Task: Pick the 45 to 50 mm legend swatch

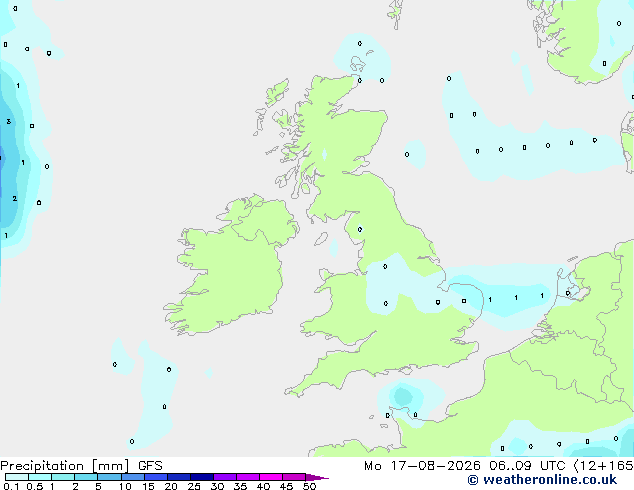Action: pos(294,477)
